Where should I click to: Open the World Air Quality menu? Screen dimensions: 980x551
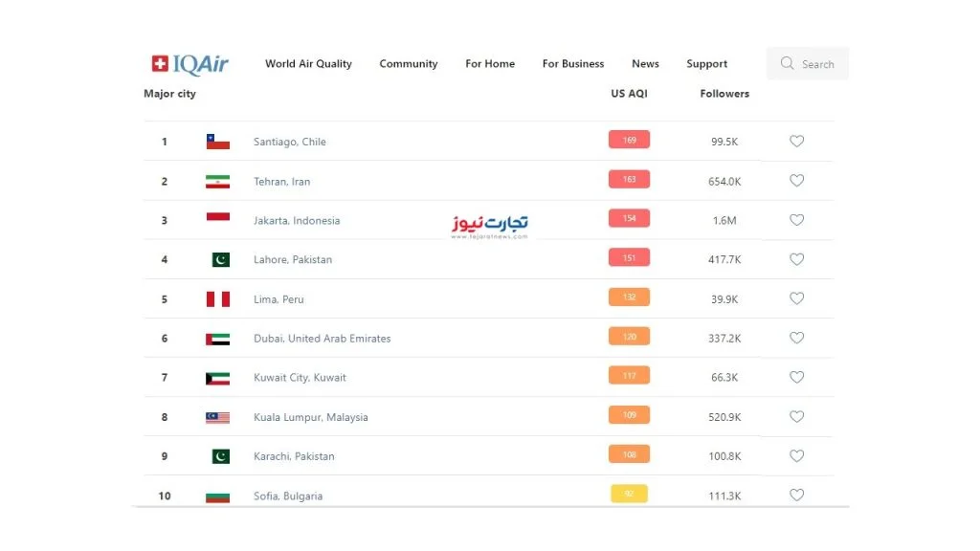click(x=308, y=64)
